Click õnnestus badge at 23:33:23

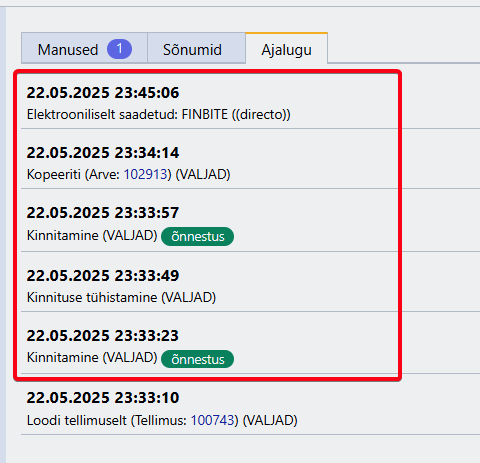pos(197,359)
